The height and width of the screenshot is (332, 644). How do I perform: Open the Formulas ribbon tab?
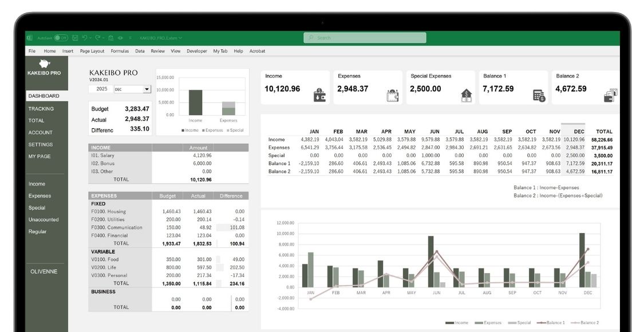pos(120,51)
